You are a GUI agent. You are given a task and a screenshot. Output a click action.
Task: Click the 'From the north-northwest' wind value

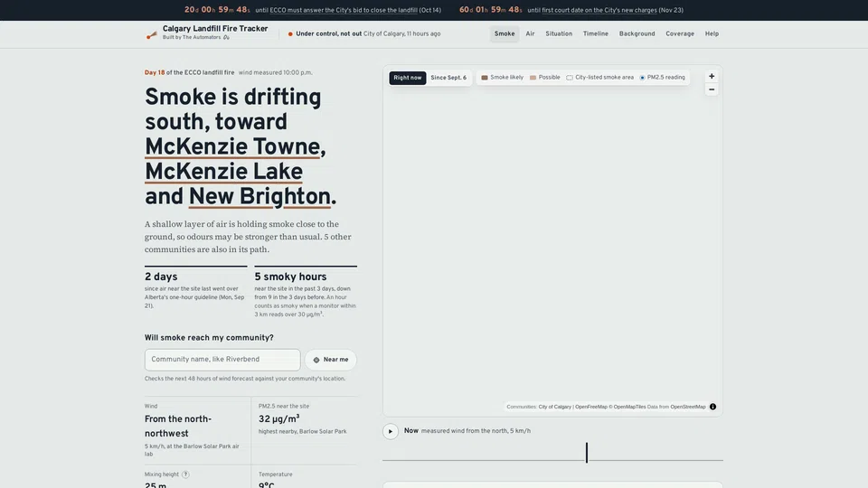pyautogui.click(x=178, y=427)
